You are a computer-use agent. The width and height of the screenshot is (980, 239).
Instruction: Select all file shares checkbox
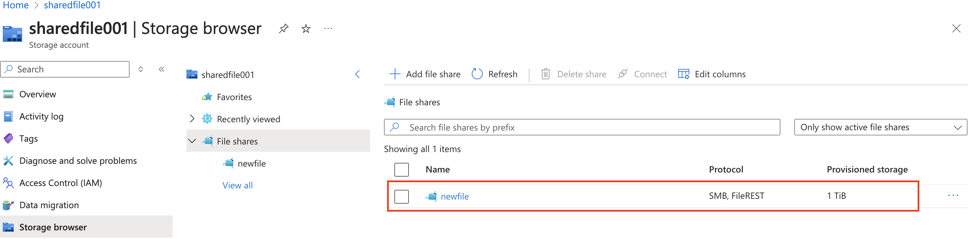click(x=401, y=169)
